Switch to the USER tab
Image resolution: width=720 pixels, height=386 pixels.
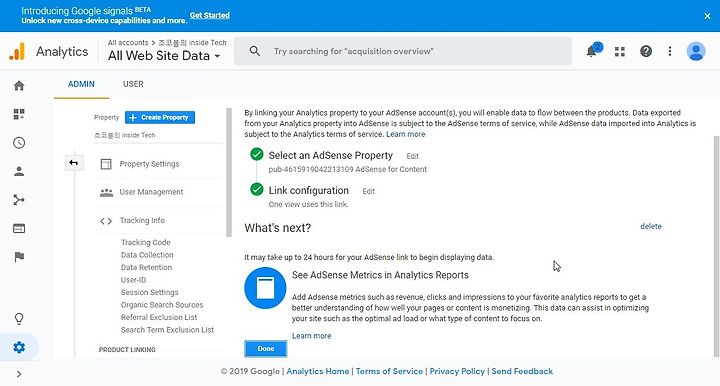click(133, 84)
